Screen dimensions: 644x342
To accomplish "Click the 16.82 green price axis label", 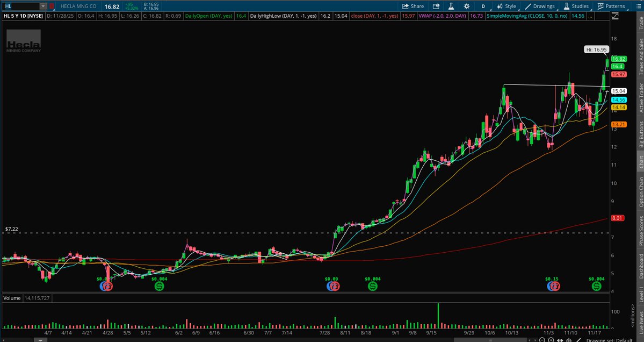I will click(x=618, y=59).
